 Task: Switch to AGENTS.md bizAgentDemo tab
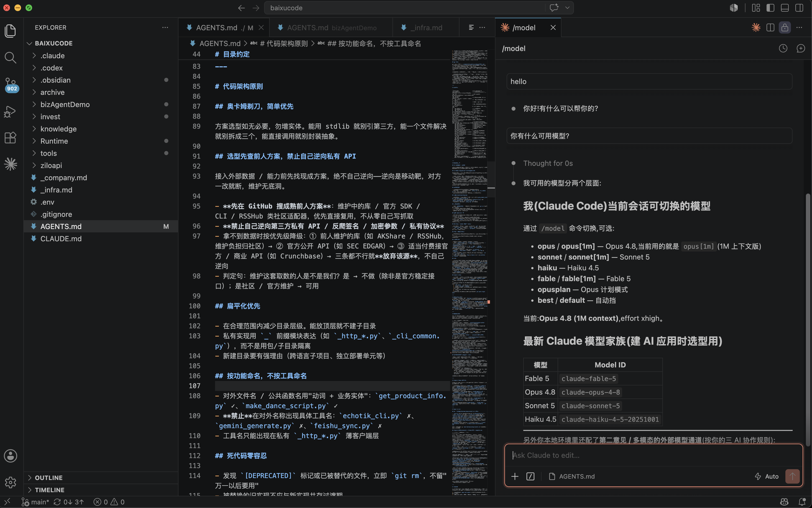(331, 27)
